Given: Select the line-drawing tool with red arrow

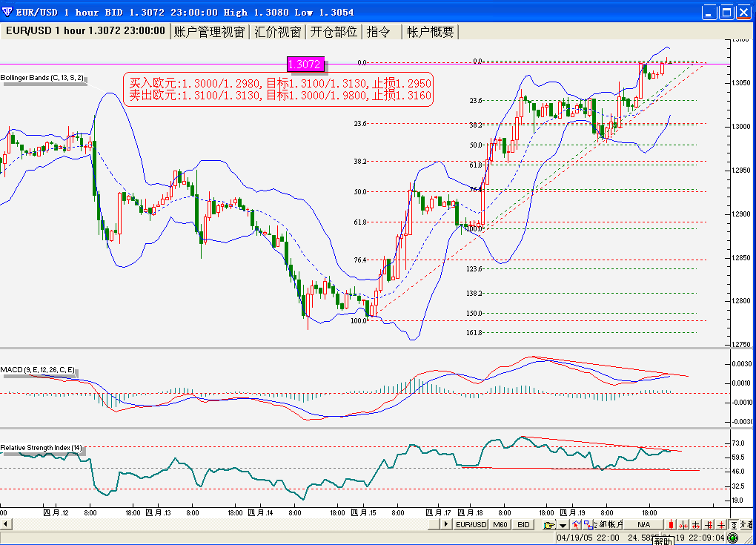Looking at the screenshot, I should (x=577, y=524).
